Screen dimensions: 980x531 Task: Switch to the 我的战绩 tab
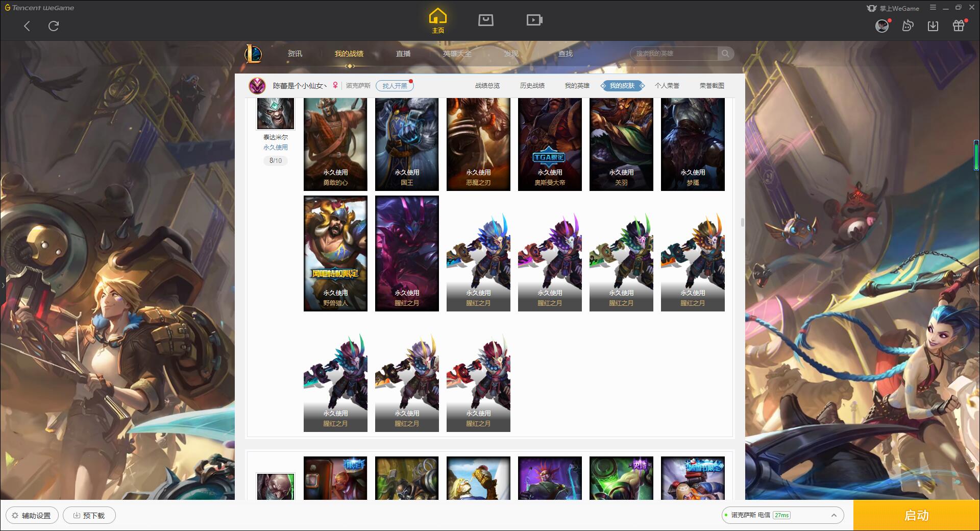[349, 54]
